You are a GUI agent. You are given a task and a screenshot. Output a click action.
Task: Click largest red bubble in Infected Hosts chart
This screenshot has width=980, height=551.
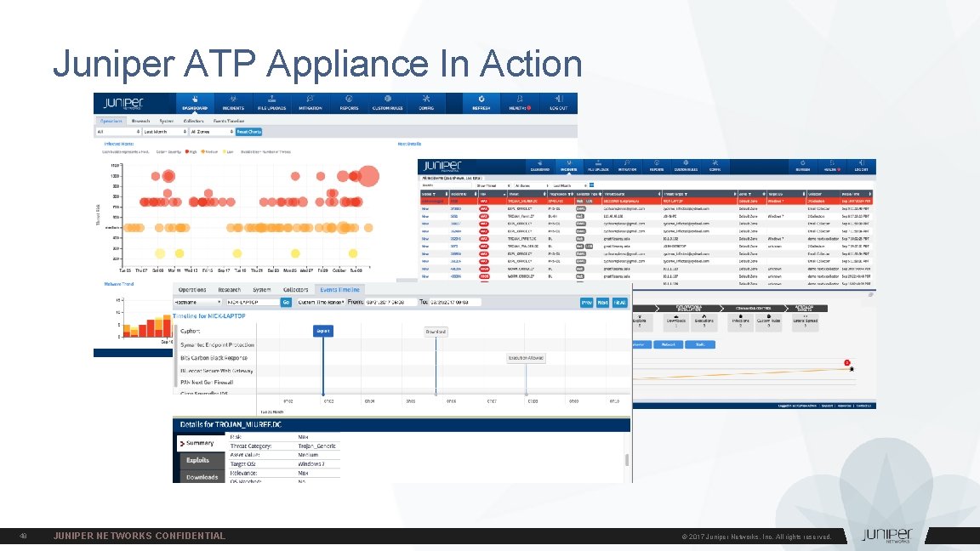pyautogui.click(x=368, y=176)
